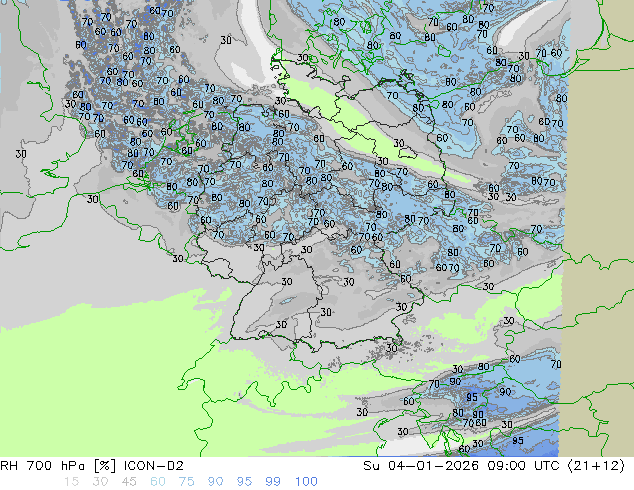This screenshot has width=634, height=490.
Task: Select the legend value 95 in the color scale
Action: click(244, 482)
